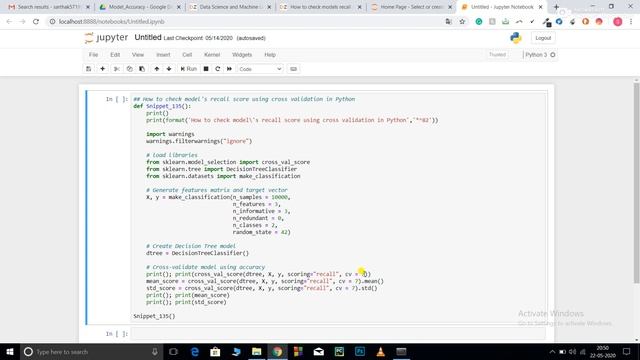640x360 pixels.
Task: Copy selected cells using the toolbar icon
Action: pyautogui.click(x=129, y=69)
